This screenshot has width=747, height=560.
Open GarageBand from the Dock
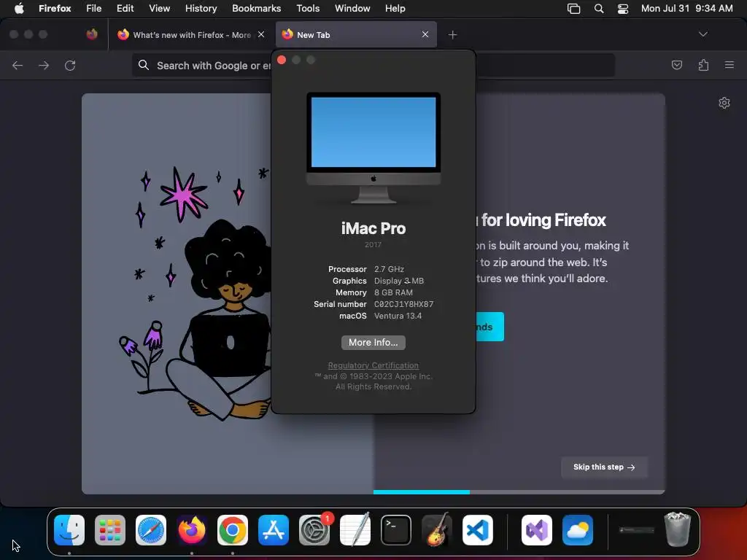pos(437,529)
